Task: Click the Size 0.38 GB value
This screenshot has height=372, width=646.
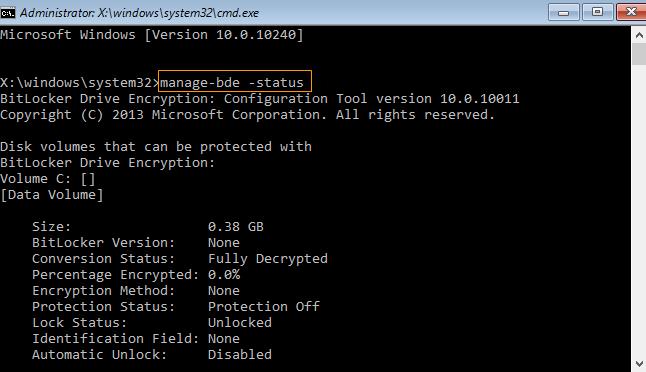Action: [236, 227]
